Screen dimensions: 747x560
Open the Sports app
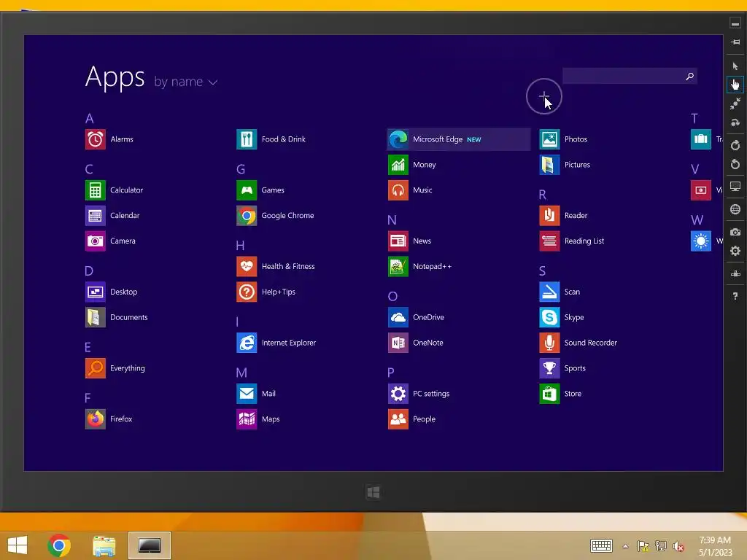562,368
